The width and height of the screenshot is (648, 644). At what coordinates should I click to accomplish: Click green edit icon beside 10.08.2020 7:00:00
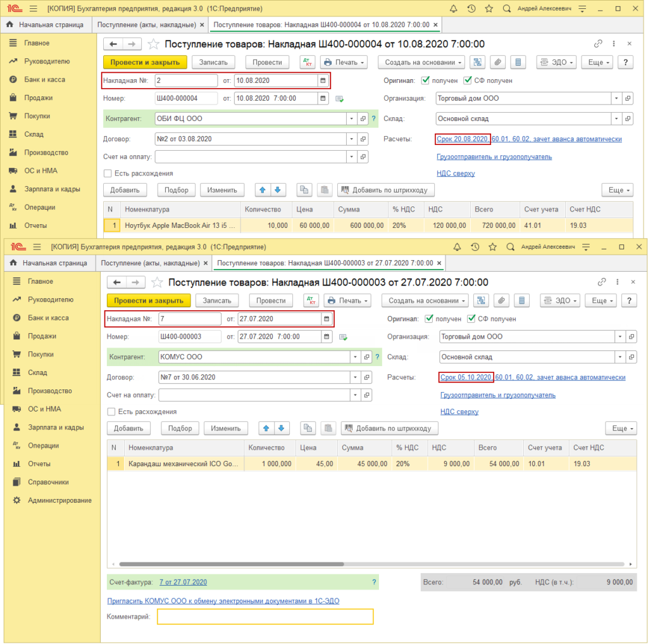click(x=340, y=99)
